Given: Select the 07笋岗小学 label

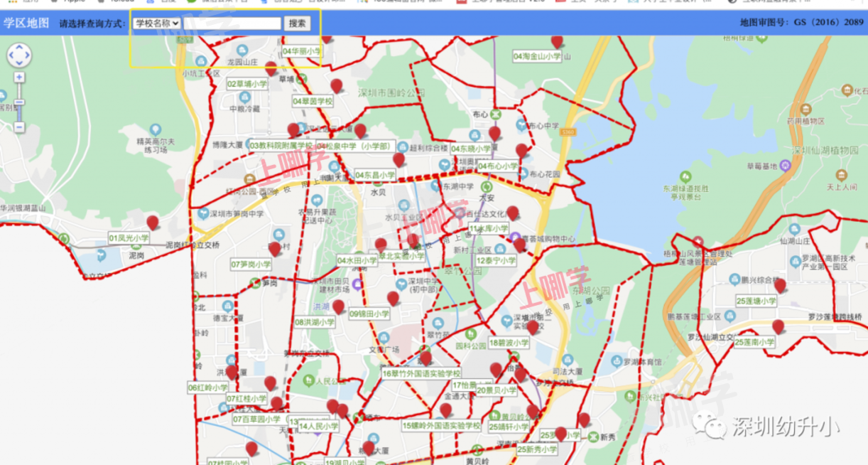Looking at the screenshot, I should [251, 264].
